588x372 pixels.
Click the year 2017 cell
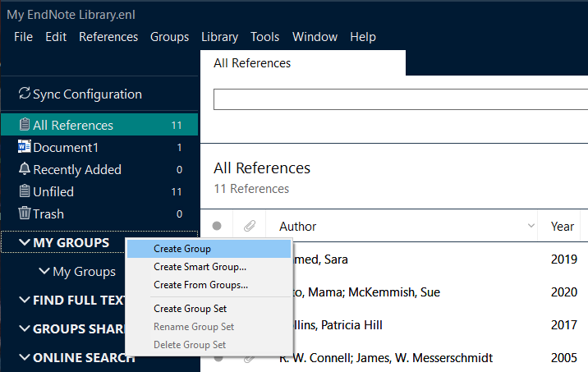pyautogui.click(x=563, y=324)
